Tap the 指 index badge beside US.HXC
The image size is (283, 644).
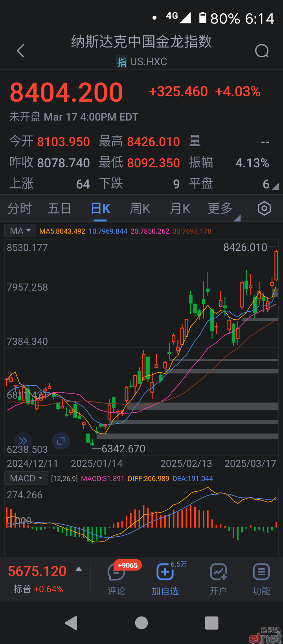click(x=122, y=62)
